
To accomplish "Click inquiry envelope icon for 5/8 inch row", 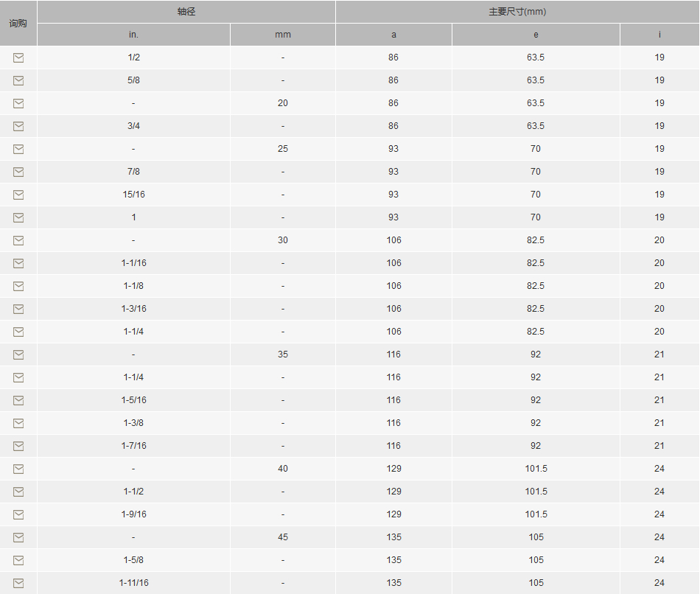I will pyautogui.click(x=18, y=80).
